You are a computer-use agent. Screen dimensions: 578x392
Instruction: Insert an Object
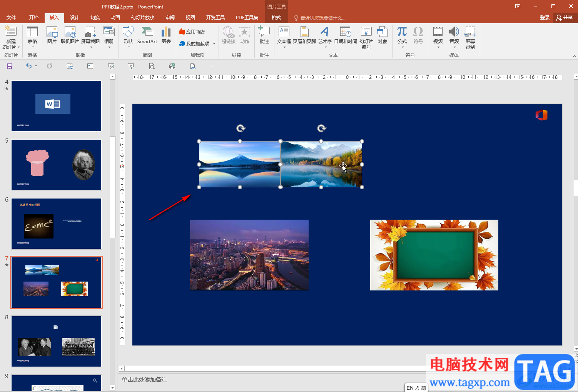(382, 35)
